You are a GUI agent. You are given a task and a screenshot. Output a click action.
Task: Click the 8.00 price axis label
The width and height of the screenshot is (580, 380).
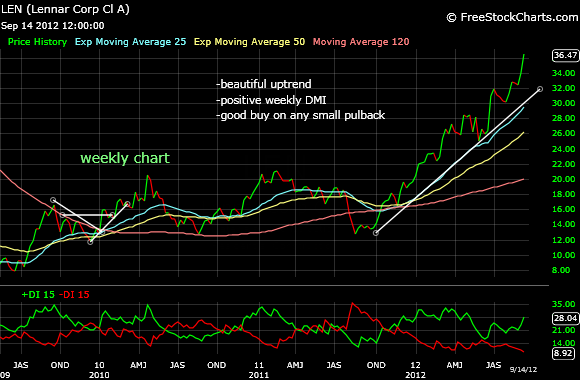pos(561,270)
